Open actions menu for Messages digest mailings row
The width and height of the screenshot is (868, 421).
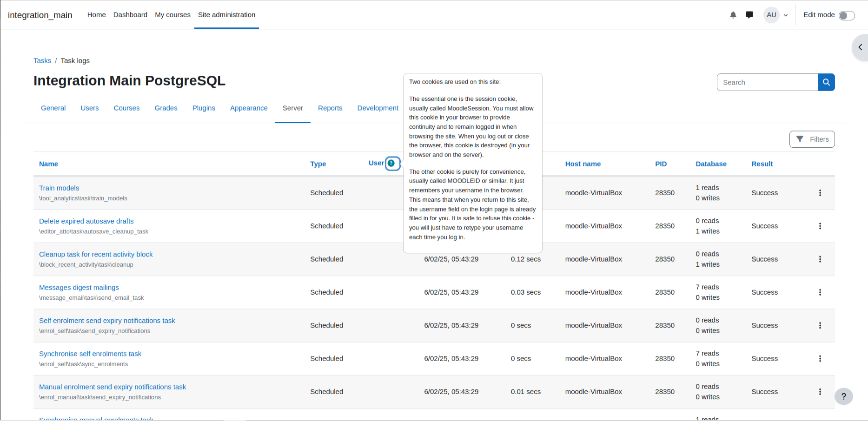(x=820, y=292)
